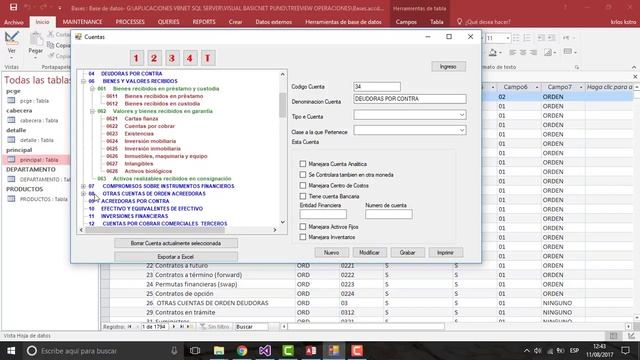Check Manejara Cuenta Analitica
Screen dimensions: 640x360
(x=303, y=164)
